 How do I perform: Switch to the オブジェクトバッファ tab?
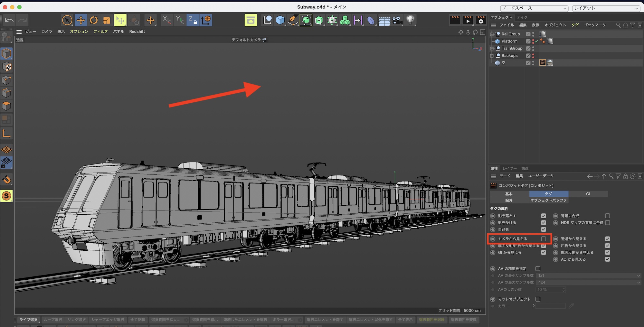[548, 201]
